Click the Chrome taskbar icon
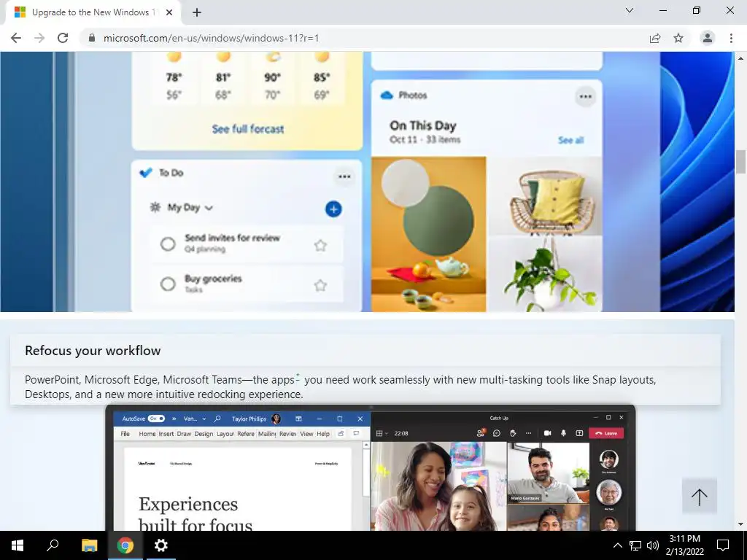747x560 pixels. 125,545
